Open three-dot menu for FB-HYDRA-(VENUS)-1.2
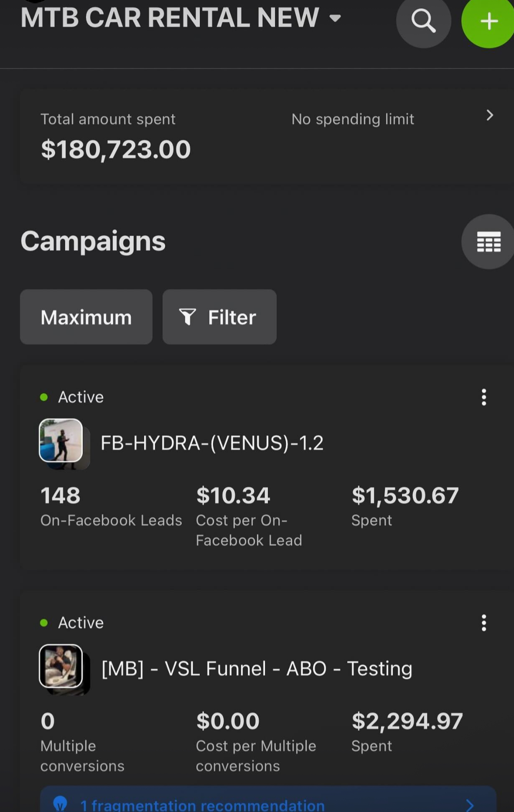Viewport: 514px width, 812px height. click(484, 397)
